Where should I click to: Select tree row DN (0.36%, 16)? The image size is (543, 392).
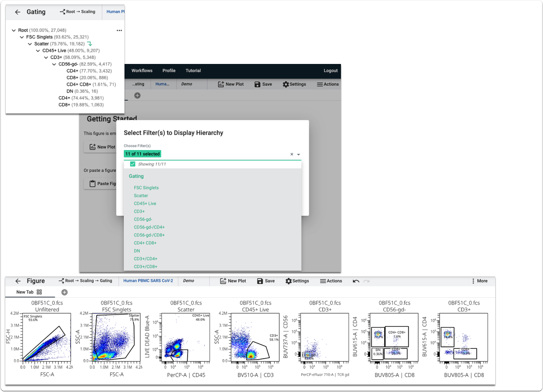pos(82,91)
